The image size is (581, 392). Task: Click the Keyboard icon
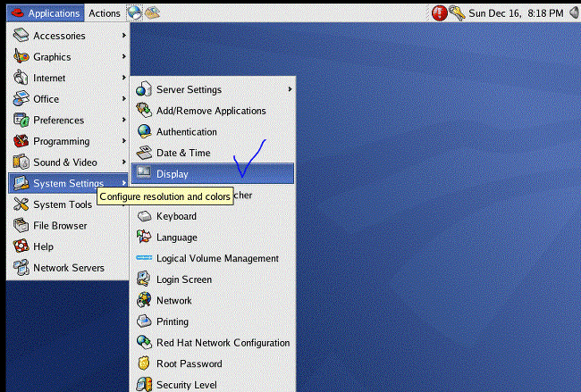click(144, 216)
